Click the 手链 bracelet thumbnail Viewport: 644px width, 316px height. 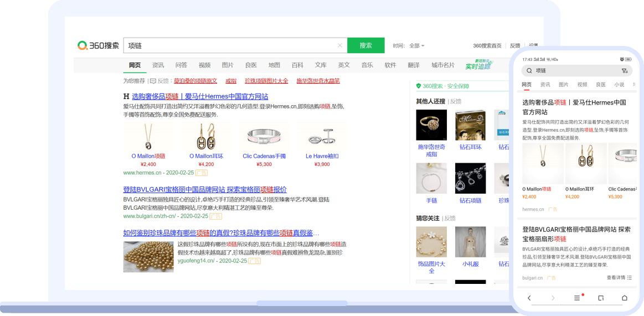click(431, 178)
